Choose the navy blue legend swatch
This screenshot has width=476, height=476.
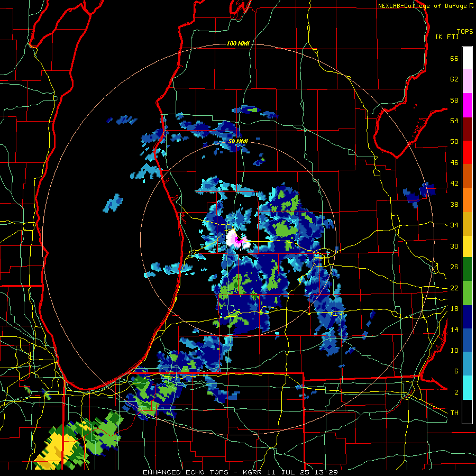tap(467, 317)
